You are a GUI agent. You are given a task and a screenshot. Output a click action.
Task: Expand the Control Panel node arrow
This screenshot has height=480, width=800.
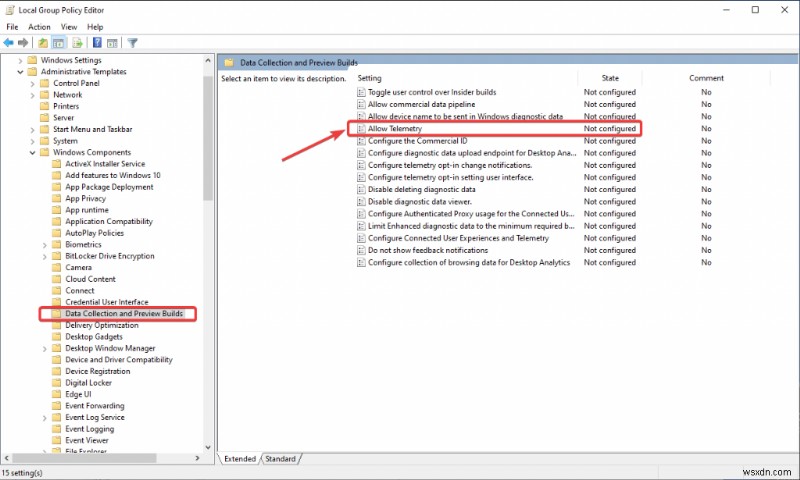[33, 83]
